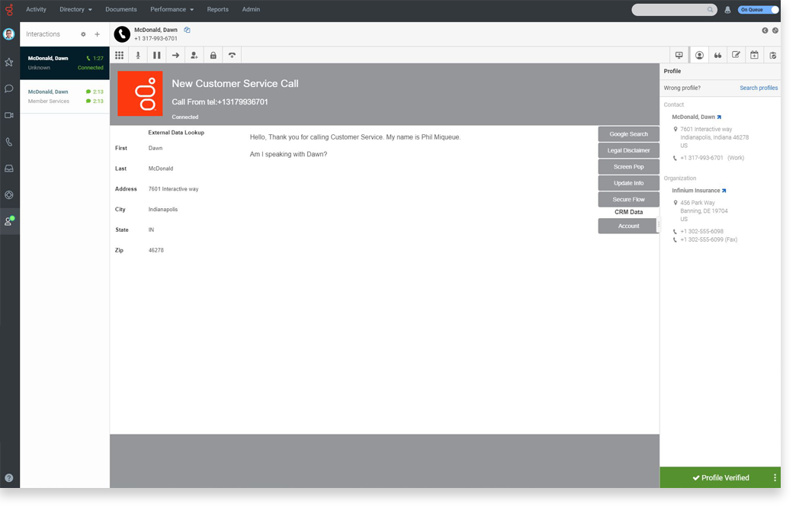812x520 pixels.
Task: Add a participant to the call
Action: 194,55
